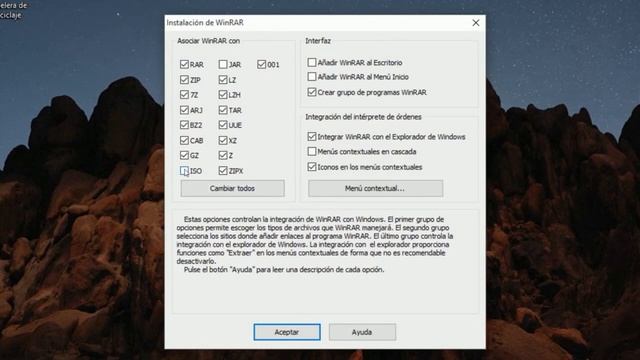Enable Añadir WinRAR al Escritorio
This screenshot has height=360, width=640.
tap(312, 62)
